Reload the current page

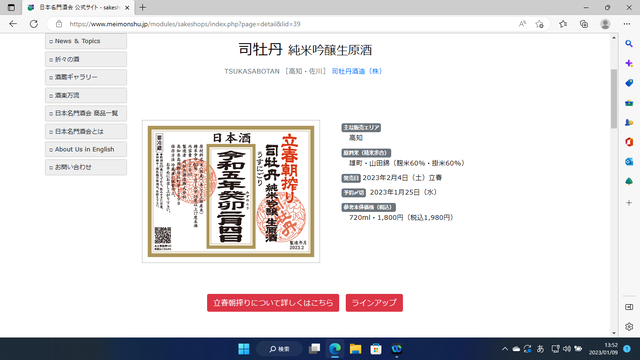33,24
